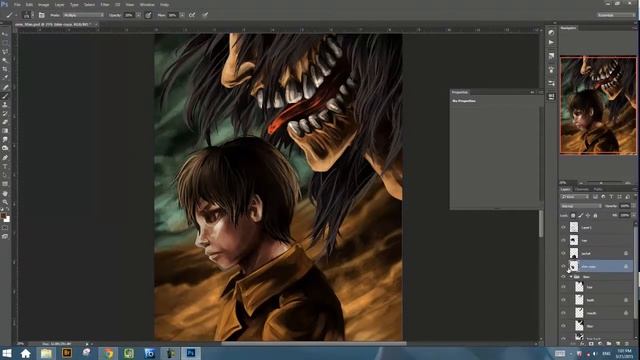Viewport: 640px width, 360px height.
Task: Hide the mouth layer
Action: click(x=564, y=313)
